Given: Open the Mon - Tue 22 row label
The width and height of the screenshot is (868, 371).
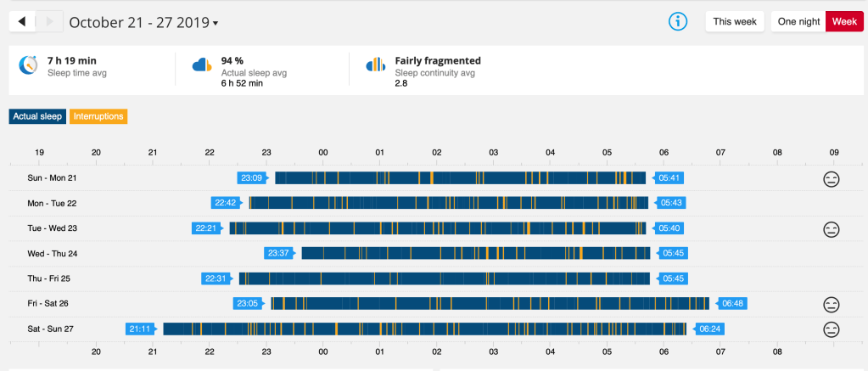Looking at the screenshot, I should [x=52, y=204].
